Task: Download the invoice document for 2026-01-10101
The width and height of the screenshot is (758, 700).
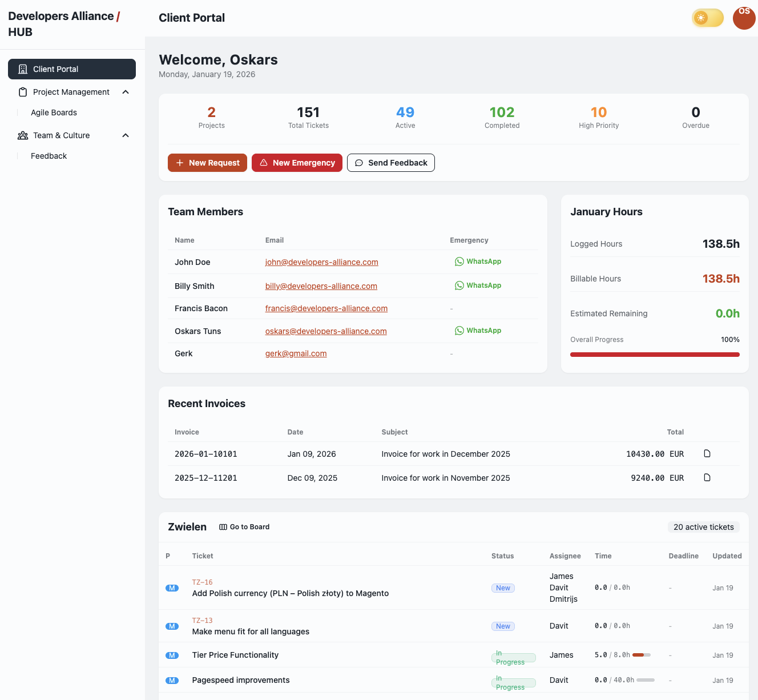Action: [x=707, y=453]
